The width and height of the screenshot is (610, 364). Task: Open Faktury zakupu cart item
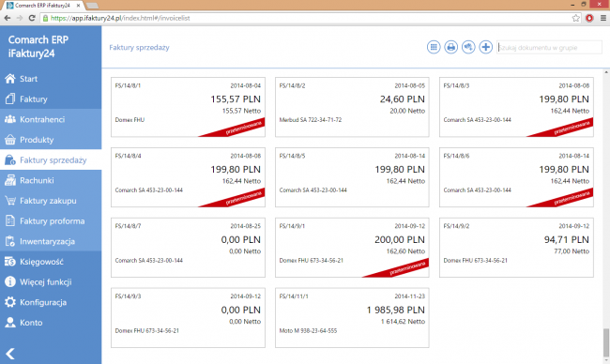click(51, 201)
